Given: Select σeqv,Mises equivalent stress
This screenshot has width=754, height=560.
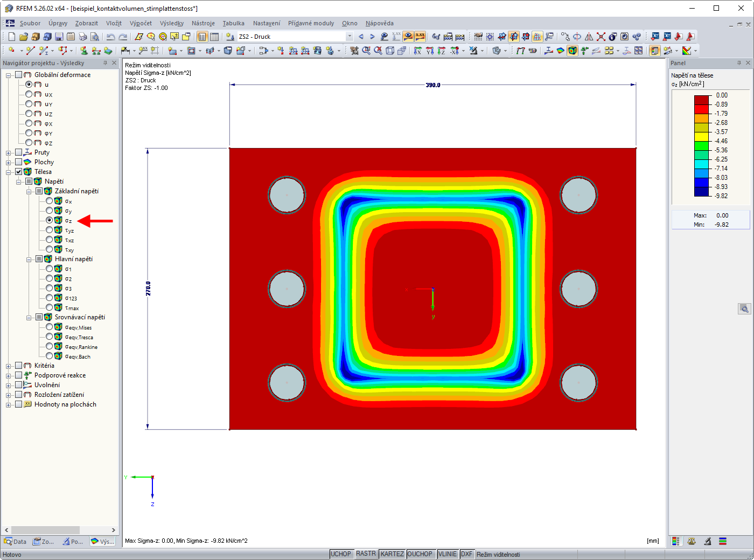Looking at the screenshot, I should pyautogui.click(x=50, y=327).
